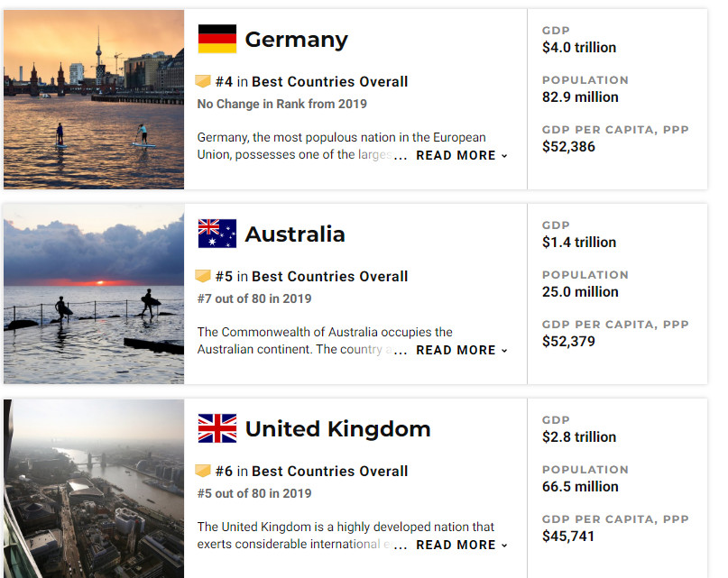This screenshot has width=728, height=578.
Task: Open the Germany country title link
Action: click(x=296, y=40)
